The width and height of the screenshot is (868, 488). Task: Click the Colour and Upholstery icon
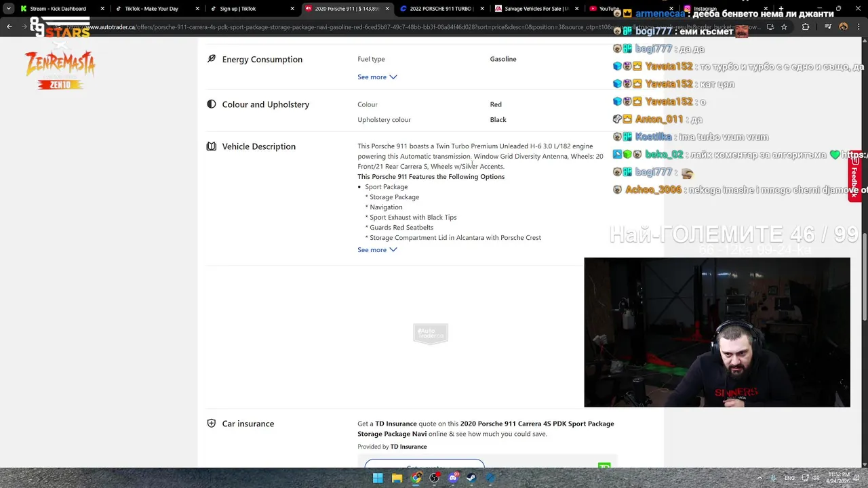[x=212, y=104]
